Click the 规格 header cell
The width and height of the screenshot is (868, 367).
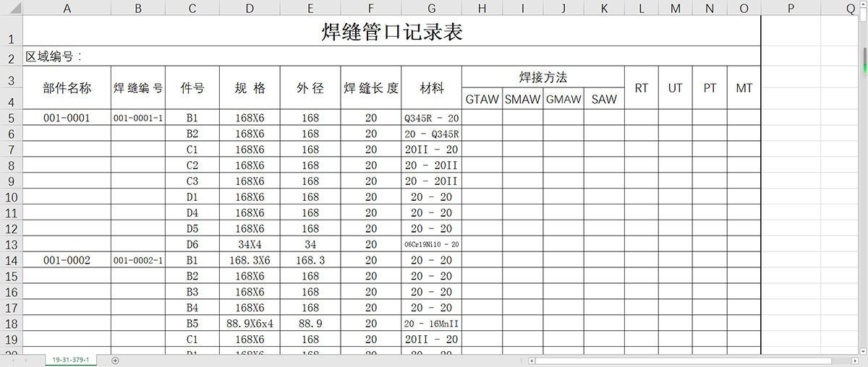point(250,87)
